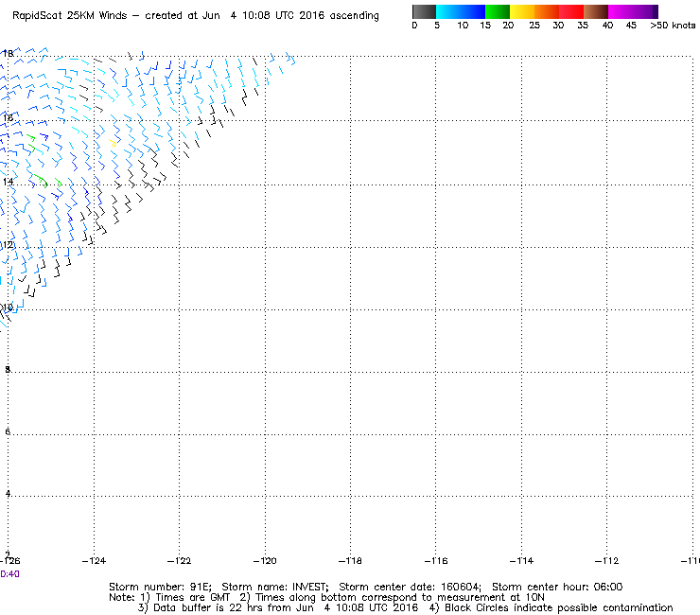The width and height of the screenshot is (700, 615).
Task: Pick the magenta 40–45 knots legend segment
Action: (x=621, y=11)
